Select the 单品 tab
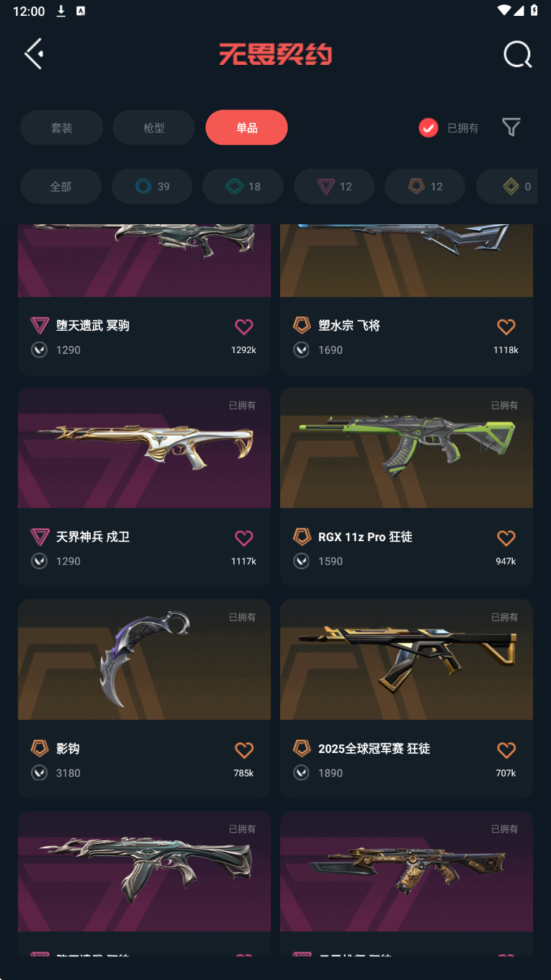 coord(246,128)
